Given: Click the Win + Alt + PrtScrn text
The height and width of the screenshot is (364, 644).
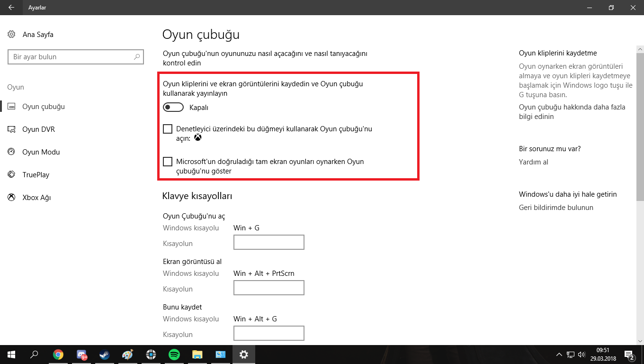Looking at the screenshot, I should [x=264, y=273].
